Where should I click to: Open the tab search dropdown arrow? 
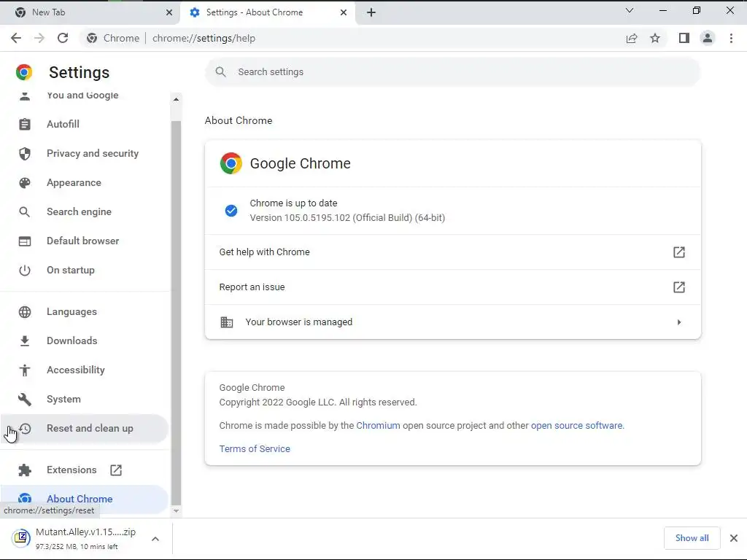tap(630, 11)
